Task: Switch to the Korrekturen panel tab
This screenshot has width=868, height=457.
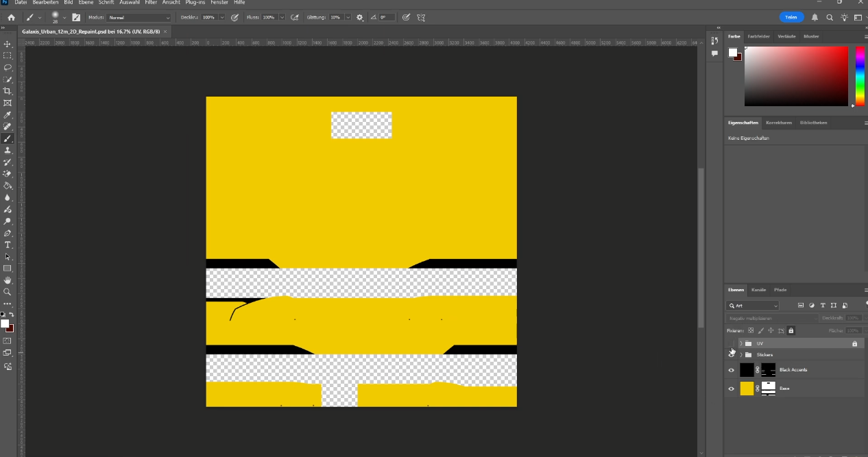Action: pyautogui.click(x=778, y=123)
